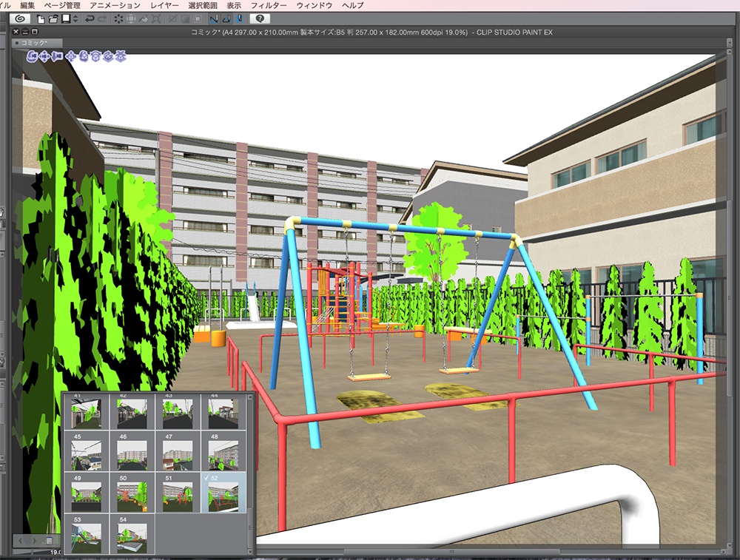Choose the rotate 3D object icon
This screenshot has width=740, height=560.
coord(84,55)
